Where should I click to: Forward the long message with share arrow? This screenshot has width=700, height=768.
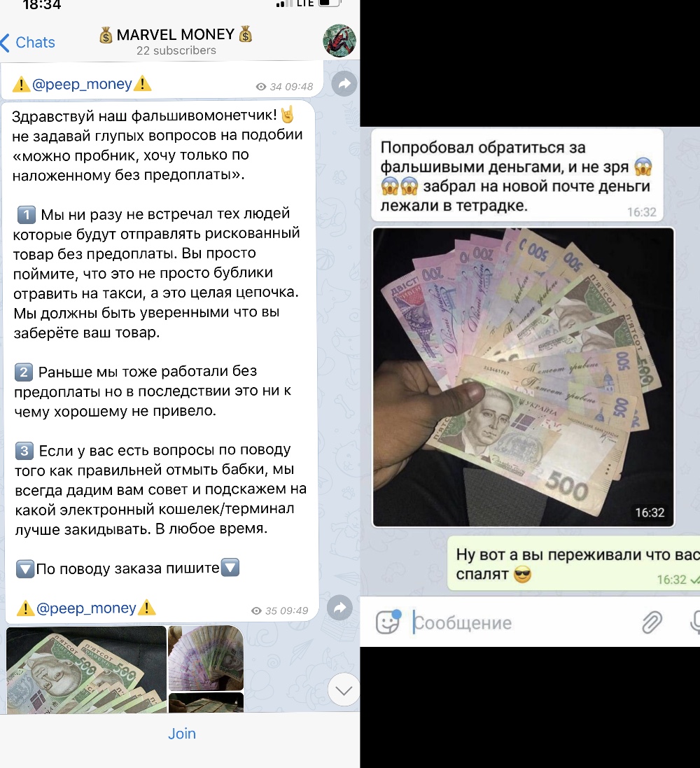[x=340, y=608]
